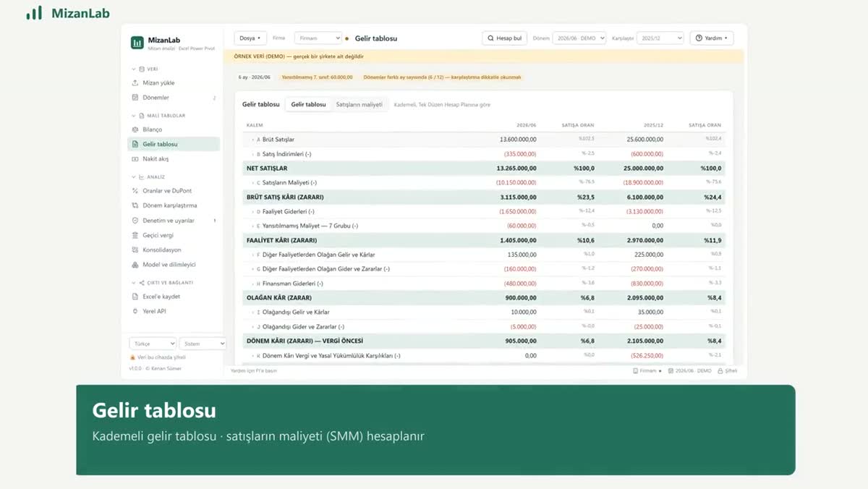Viewport: 868px width, 489px height.
Task: Click the plug icon beside Yerel API
Action: [x=135, y=311]
